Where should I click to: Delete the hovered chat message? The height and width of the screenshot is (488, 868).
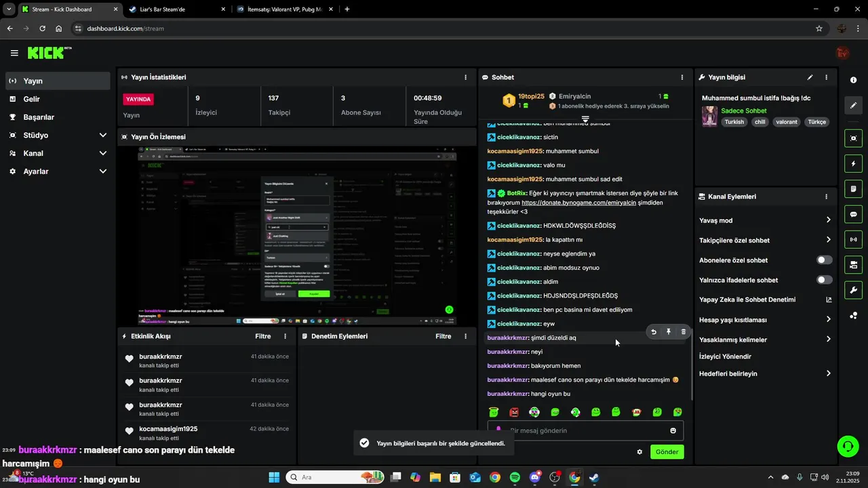(x=684, y=332)
